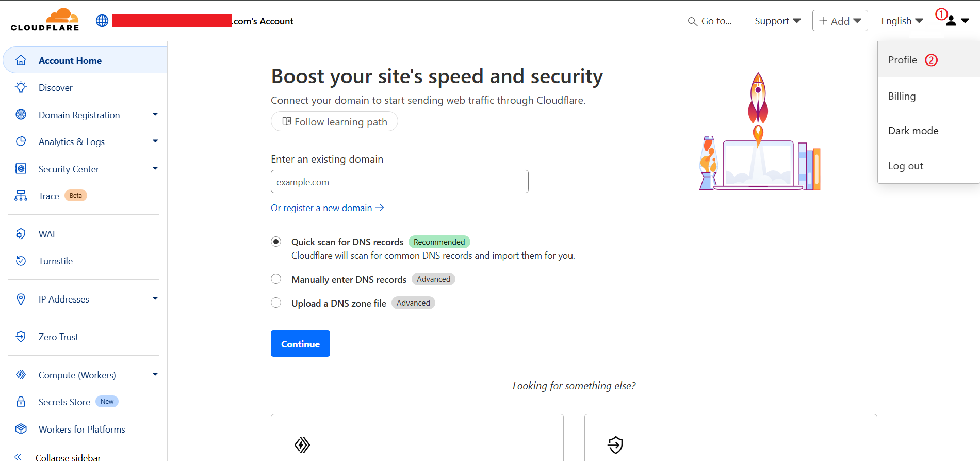The height and width of the screenshot is (461, 980).
Task: Click the WAF shield icon
Action: click(21, 234)
